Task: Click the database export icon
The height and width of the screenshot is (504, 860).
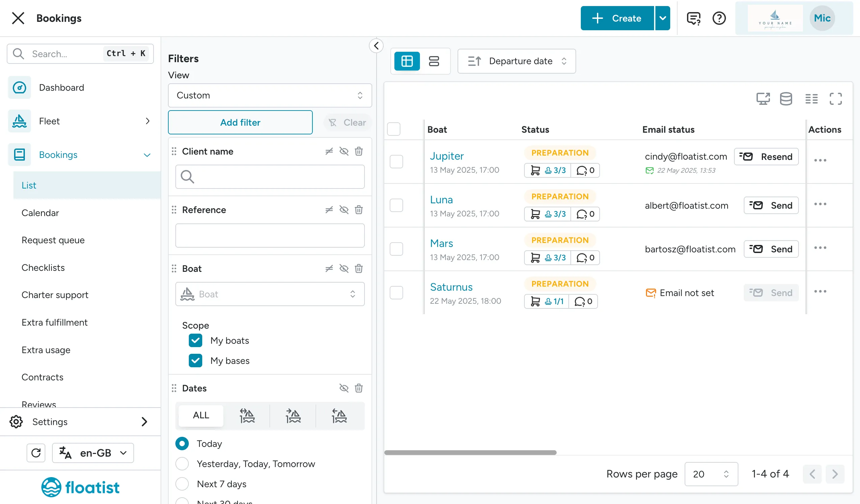Action: click(x=786, y=99)
